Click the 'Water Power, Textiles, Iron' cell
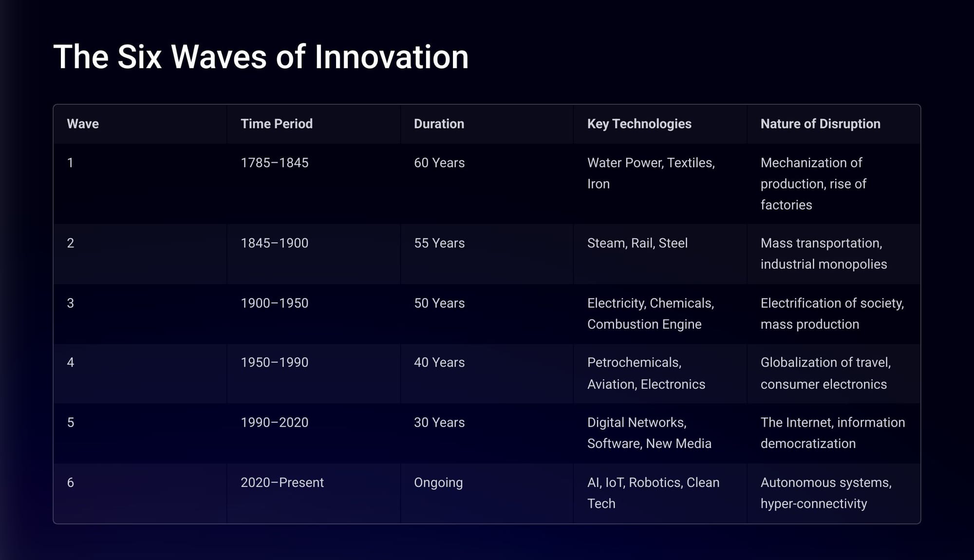 (x=660, y=184)
